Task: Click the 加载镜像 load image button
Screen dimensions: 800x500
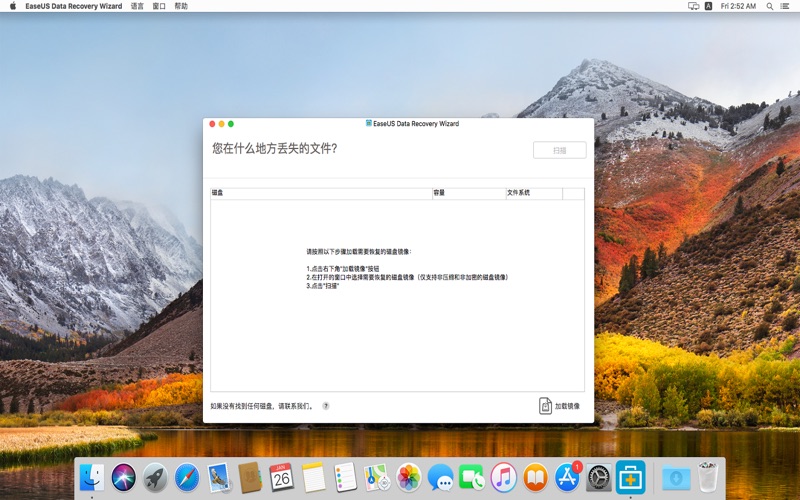Action: pos(559,406)
